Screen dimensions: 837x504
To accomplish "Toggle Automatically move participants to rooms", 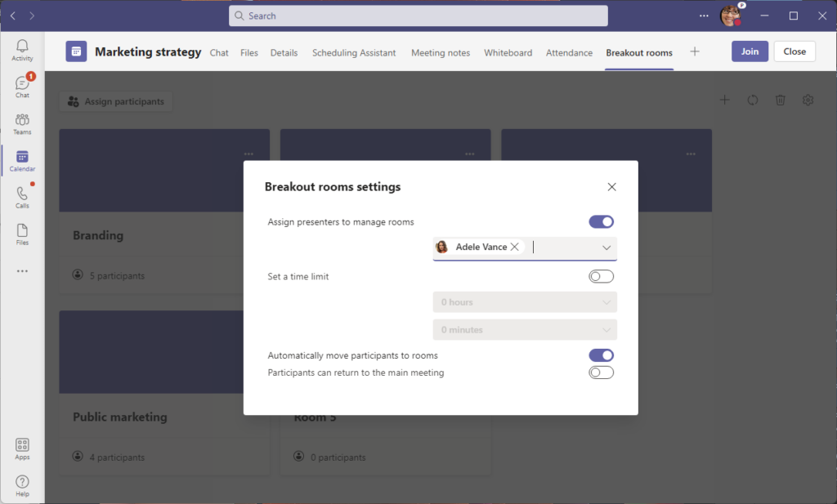I will tap(601, 355).
